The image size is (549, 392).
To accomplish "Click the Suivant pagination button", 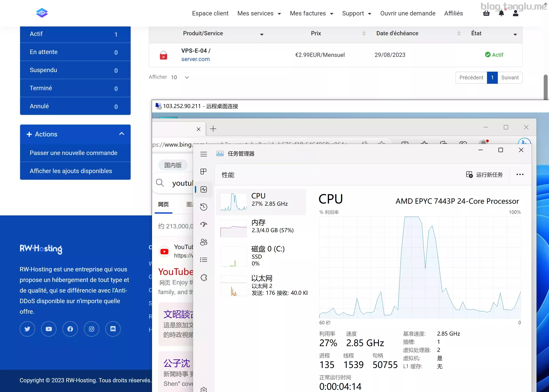I will coord(510,77).
